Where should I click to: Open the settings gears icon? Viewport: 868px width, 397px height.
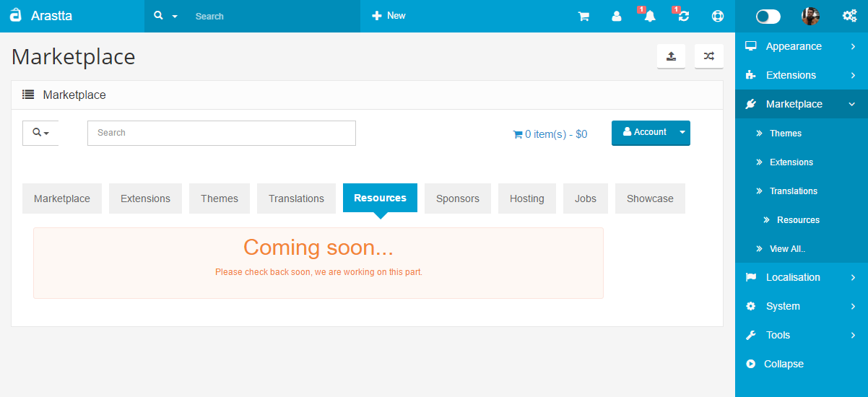850,16
